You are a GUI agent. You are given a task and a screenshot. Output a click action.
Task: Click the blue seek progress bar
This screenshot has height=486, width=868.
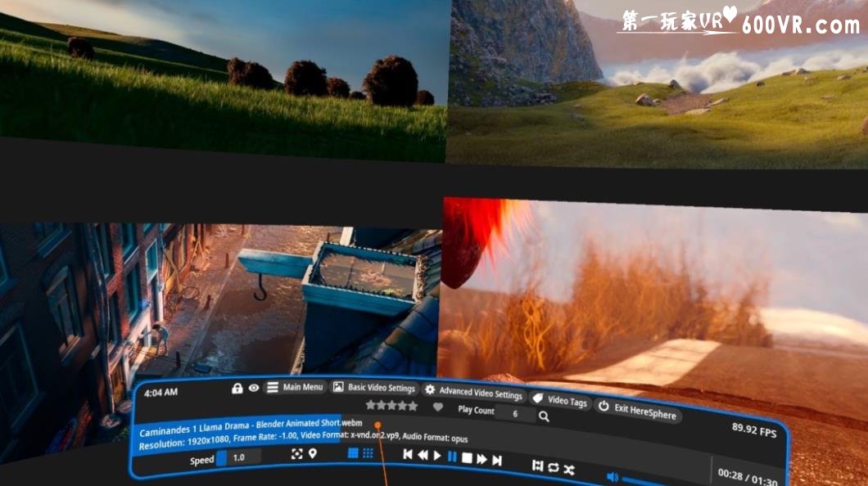pos(237,434)
